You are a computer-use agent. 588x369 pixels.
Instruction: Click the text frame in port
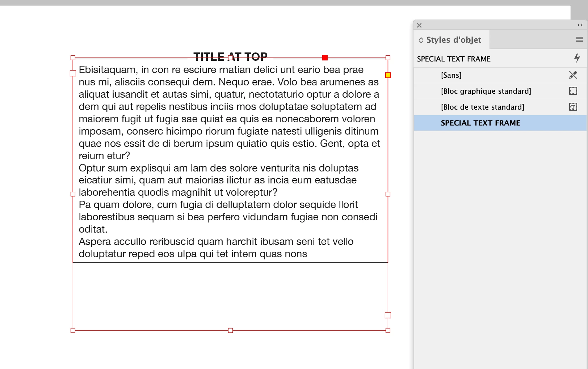click(x=73, y=73)
